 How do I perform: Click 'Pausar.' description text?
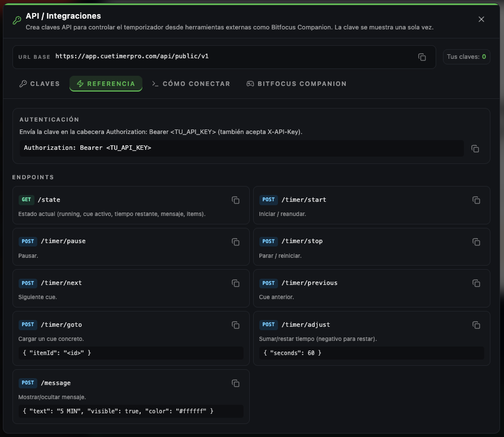point(28,256)
